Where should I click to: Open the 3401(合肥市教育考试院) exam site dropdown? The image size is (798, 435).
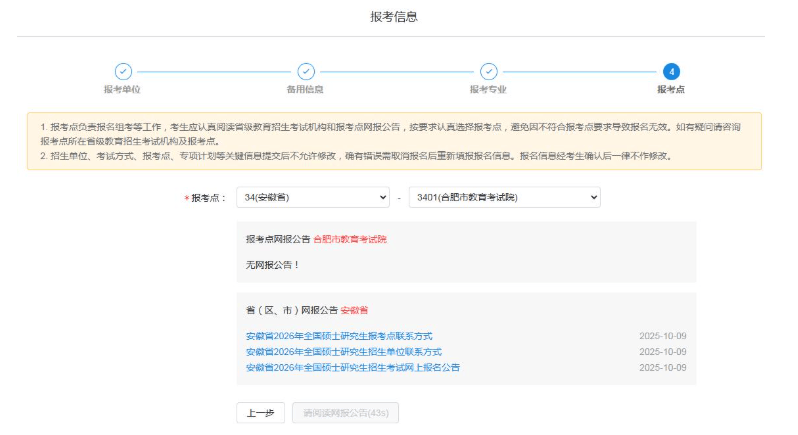505,197
